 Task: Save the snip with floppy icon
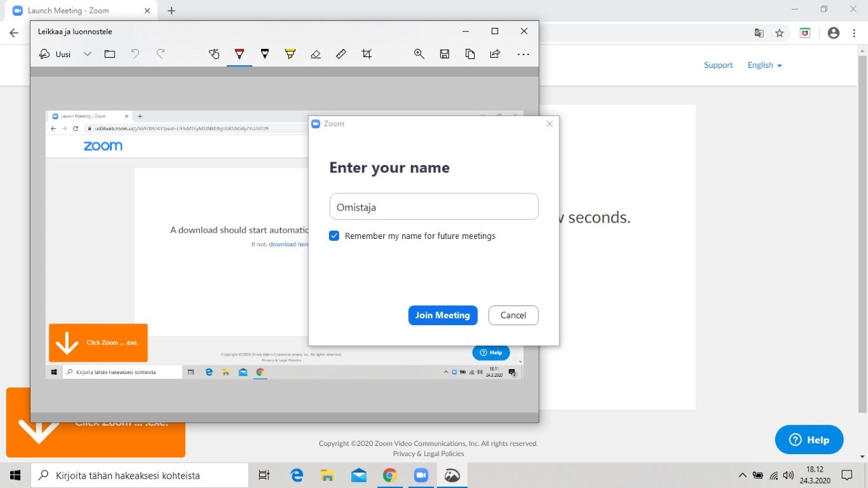click(445, 54)
